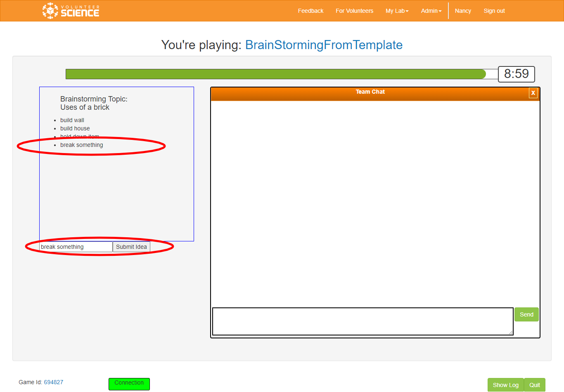Open game ID 694827 link
Screen dimensions: 564x392
[54, 382]
